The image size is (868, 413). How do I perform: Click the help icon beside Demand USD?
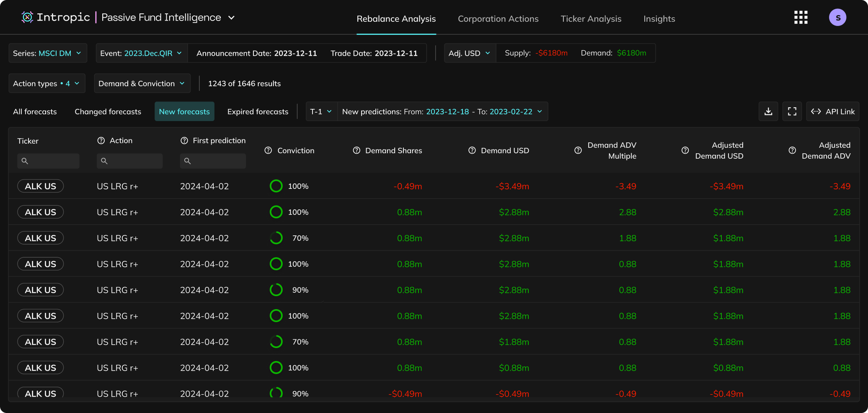(472, 150)
